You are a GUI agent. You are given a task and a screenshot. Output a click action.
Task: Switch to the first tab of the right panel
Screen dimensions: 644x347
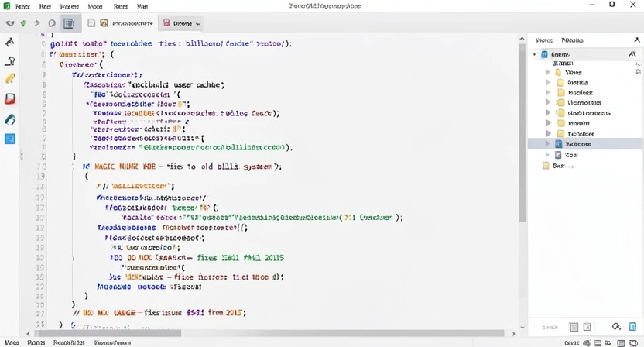point(544,40)
